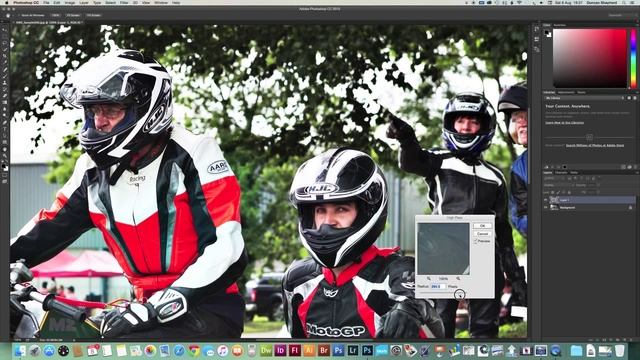The image size is (640, 360).
Task: Open Safari from the dock
Action: click(x=179, y=350)
